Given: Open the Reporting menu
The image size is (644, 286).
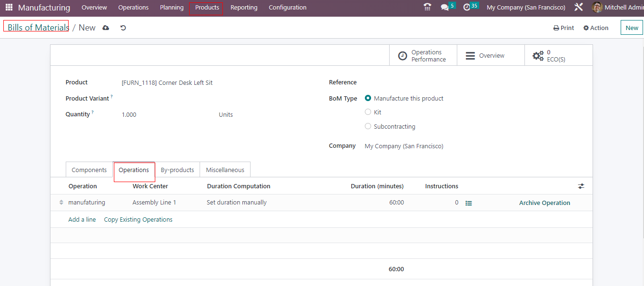Looking at the screenshot, I should [244, 8].
